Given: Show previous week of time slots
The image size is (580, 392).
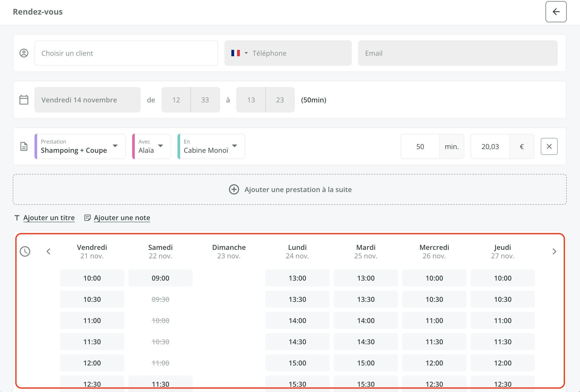Looking at the screenshot, I should pyautogui.click(x=48, y=251).
